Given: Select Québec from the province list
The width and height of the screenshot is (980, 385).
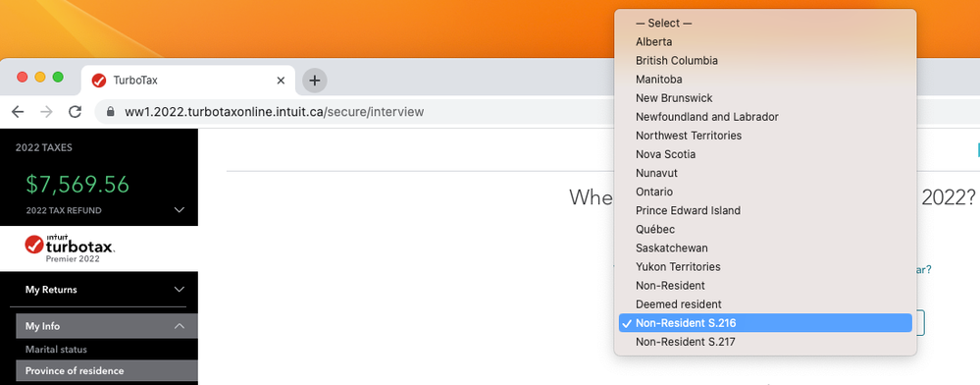Looking at the screenshot, I should pos(765,229).
